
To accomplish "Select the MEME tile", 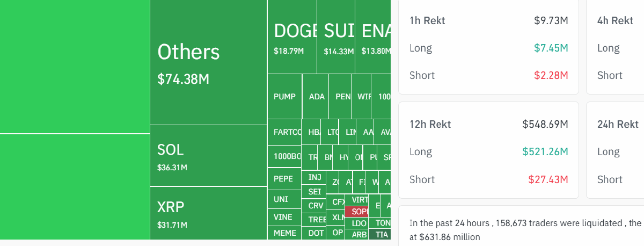I will pos(284,233).
